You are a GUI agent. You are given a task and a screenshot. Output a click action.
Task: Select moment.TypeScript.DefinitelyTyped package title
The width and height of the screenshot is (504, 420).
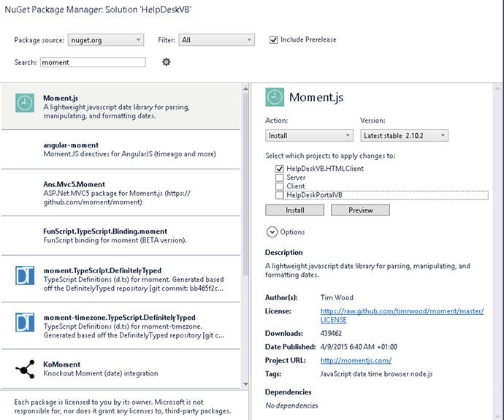coord(102,270)
